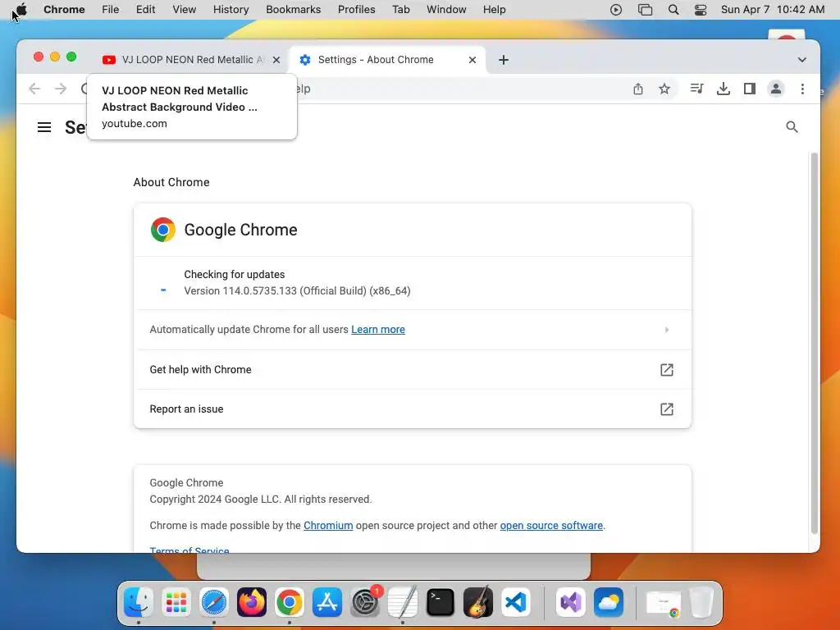This screenshot has width=840, height=630.
Task: Toggle the side panel icon
Action: [x=750, y=89]
